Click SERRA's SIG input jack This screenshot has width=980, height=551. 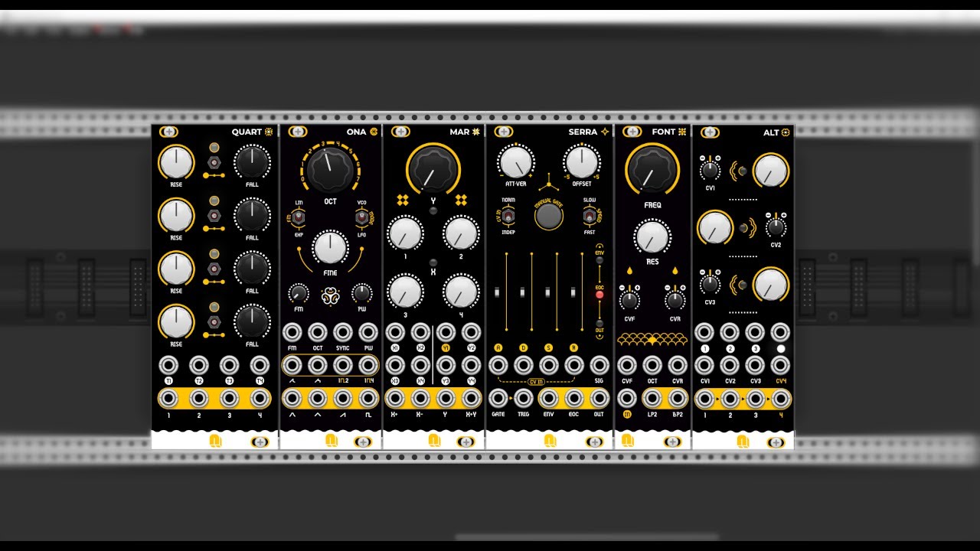pyautogui.click(x=599, y=365)
